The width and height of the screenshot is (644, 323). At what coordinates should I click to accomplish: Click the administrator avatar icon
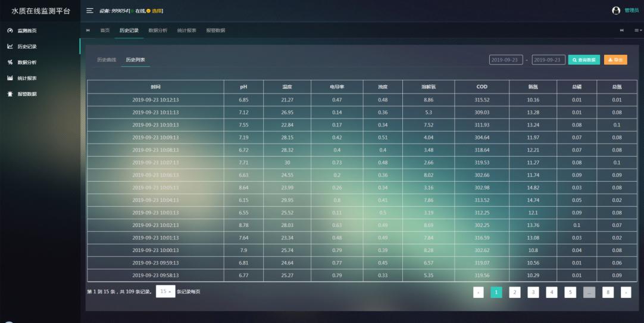[x=616, y=10]
